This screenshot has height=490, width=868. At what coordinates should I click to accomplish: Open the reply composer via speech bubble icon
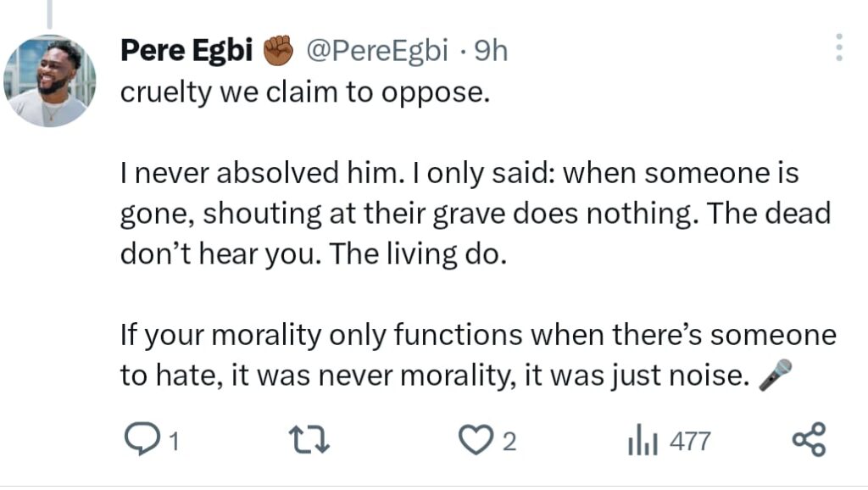pos(137,440)
